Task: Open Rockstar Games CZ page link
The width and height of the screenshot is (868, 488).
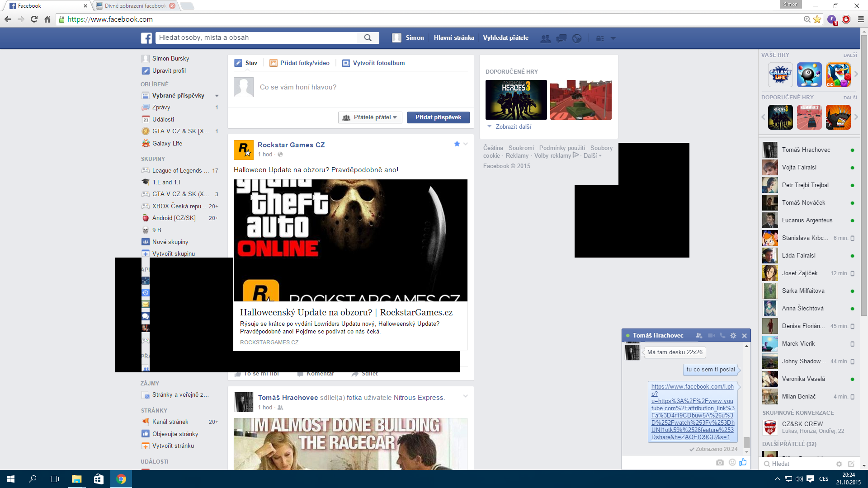Action: (x=291, y=145)
